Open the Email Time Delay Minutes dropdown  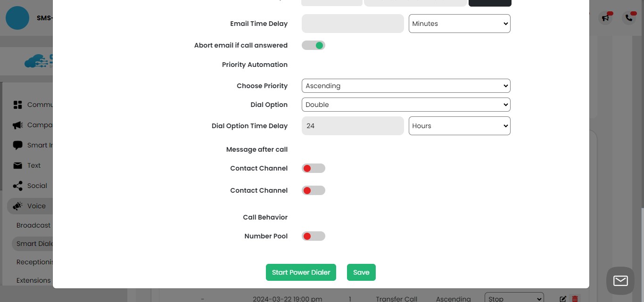tap(459, 24)
